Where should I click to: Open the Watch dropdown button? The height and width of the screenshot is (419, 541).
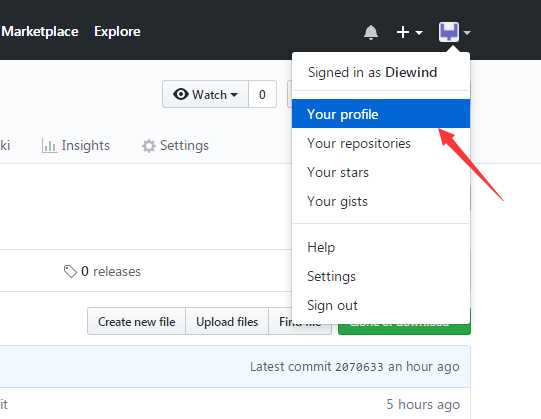(x=205, y=94)
